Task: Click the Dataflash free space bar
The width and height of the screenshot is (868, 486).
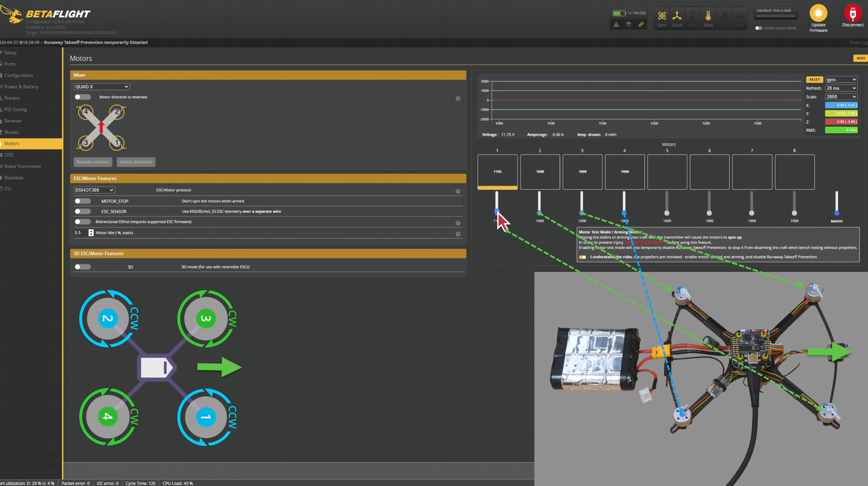Action: tap(776, 16)
